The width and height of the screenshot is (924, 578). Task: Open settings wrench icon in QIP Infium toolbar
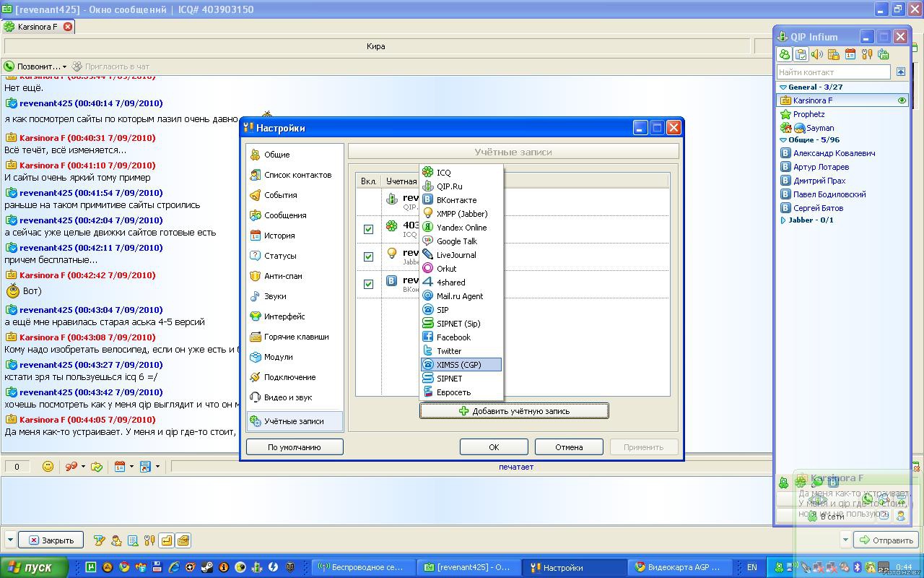pos(867,54)
